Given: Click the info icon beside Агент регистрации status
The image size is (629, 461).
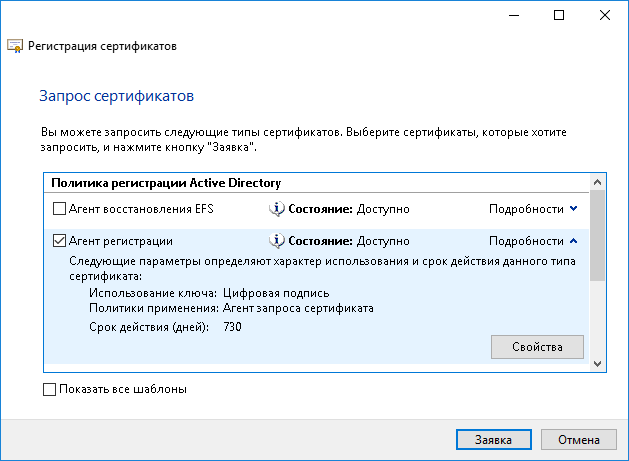Looking at the screenshot, I should [x=277, y=241].
